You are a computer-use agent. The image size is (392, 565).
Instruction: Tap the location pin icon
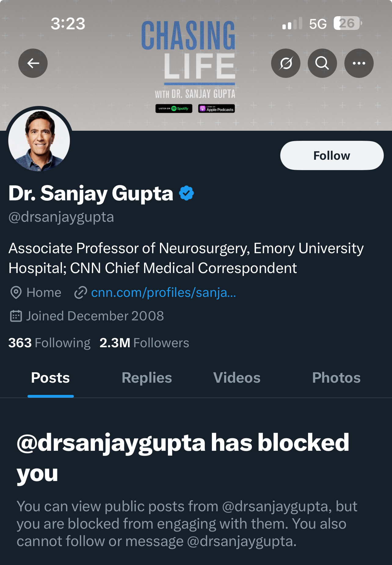pos(16,293)
